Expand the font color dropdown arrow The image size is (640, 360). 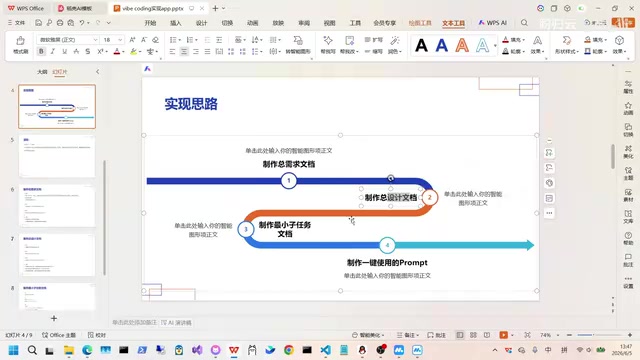coord(124,52)
